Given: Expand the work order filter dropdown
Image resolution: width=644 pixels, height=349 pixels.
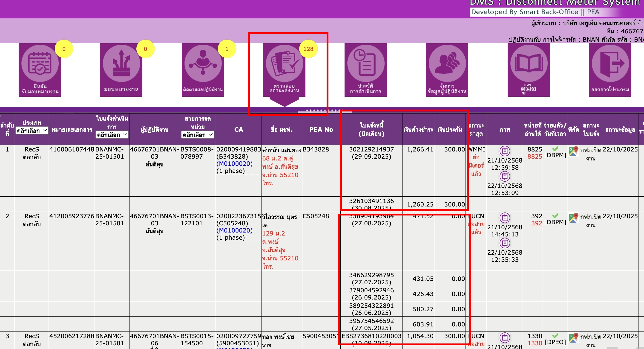Looking at the screenshot, I should coord(112,135).
